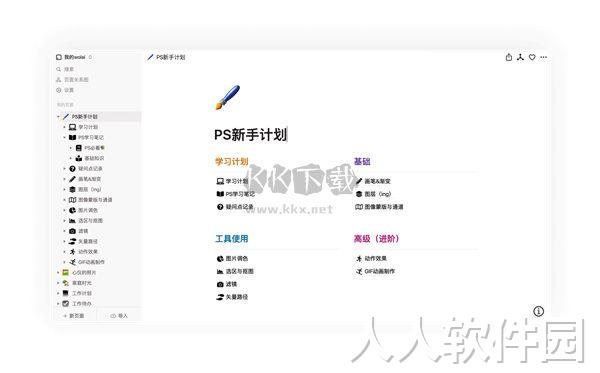This screenshot has height=373, width=600.
Task: Open the 学习计划 link in page body
Action: coord(232,181)
